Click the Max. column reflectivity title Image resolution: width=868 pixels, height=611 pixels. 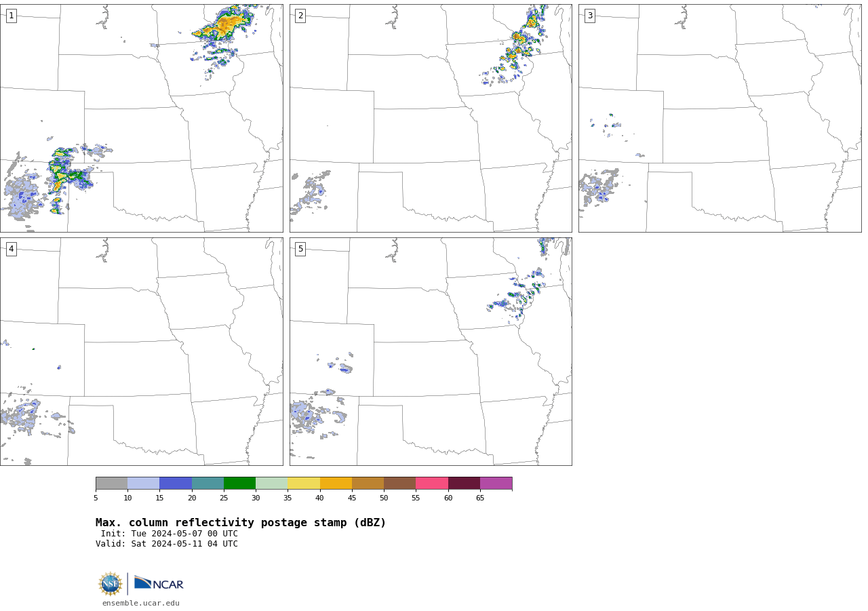pos(241,523)
